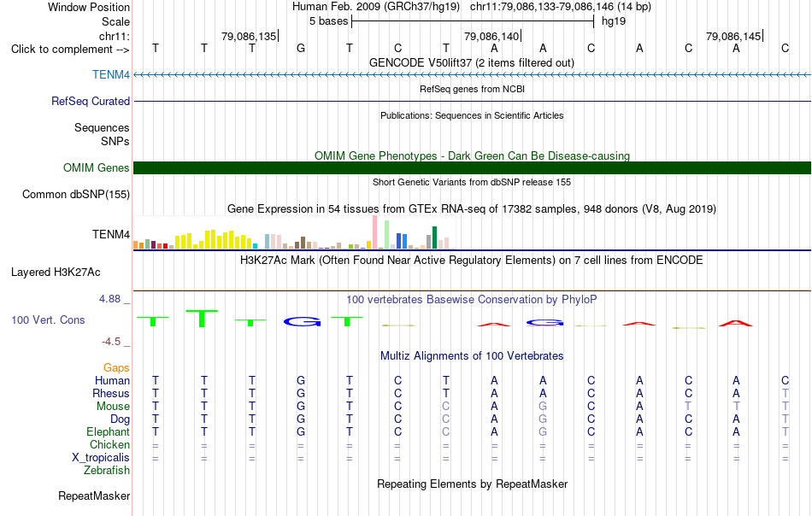Click the RepeatMasker track label
Viewport: 812px width, 516px height.
coord(94,495)
